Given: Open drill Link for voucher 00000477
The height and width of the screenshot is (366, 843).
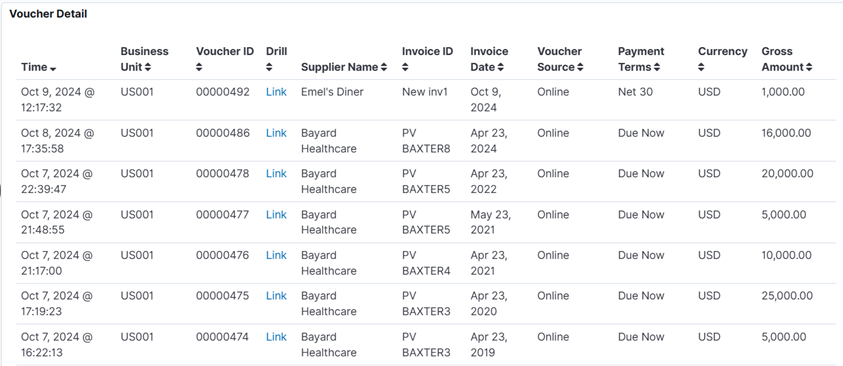Looking at the screenshot, I should click(x=276, y=214).
